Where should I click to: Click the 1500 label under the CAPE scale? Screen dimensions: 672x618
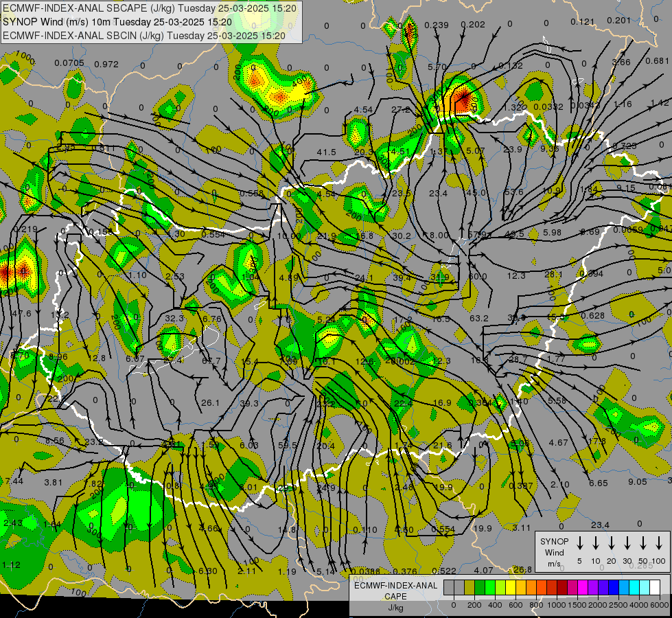tap(577, 605)
